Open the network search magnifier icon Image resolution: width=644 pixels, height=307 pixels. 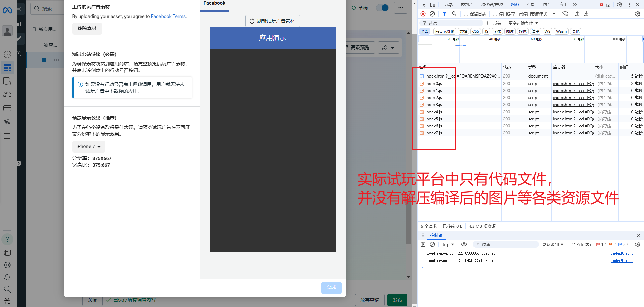click(454, 14)
